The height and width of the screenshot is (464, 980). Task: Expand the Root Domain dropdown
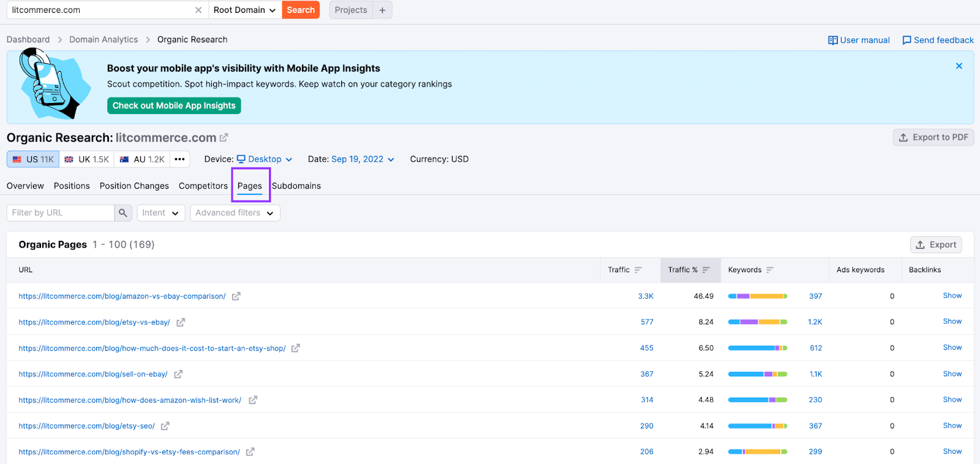pyautogui.click(x=244, y=10)
